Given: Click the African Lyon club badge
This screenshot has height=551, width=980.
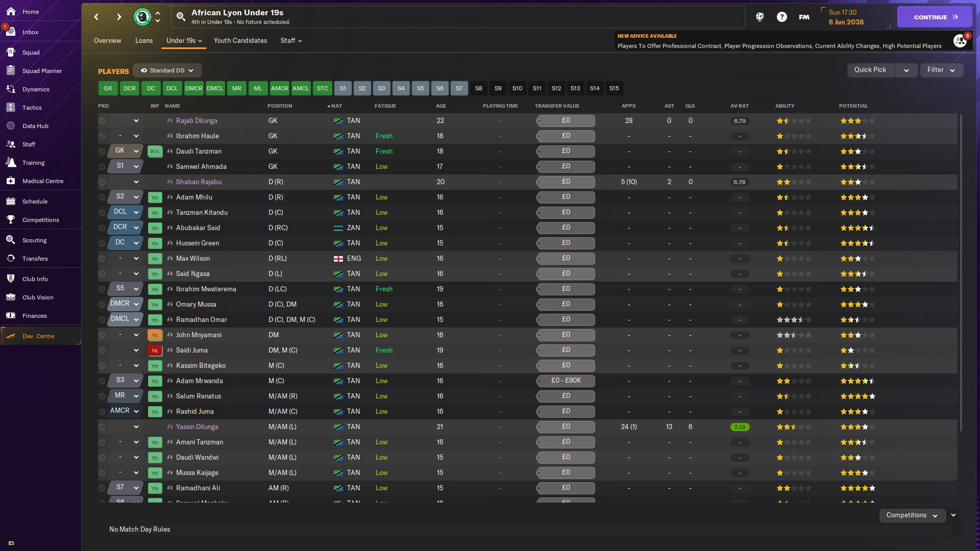Looking at the screenshot, I should 142,17.
